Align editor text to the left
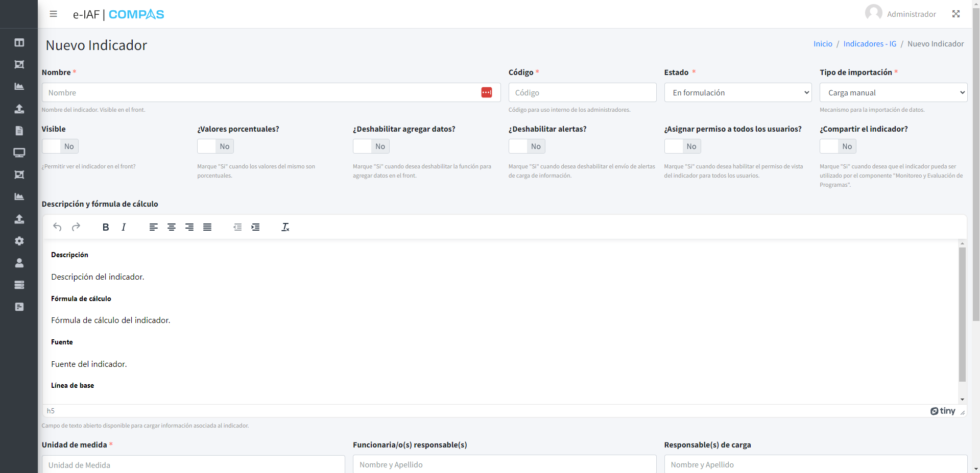980x473 pixels. [x=153, y=227]
